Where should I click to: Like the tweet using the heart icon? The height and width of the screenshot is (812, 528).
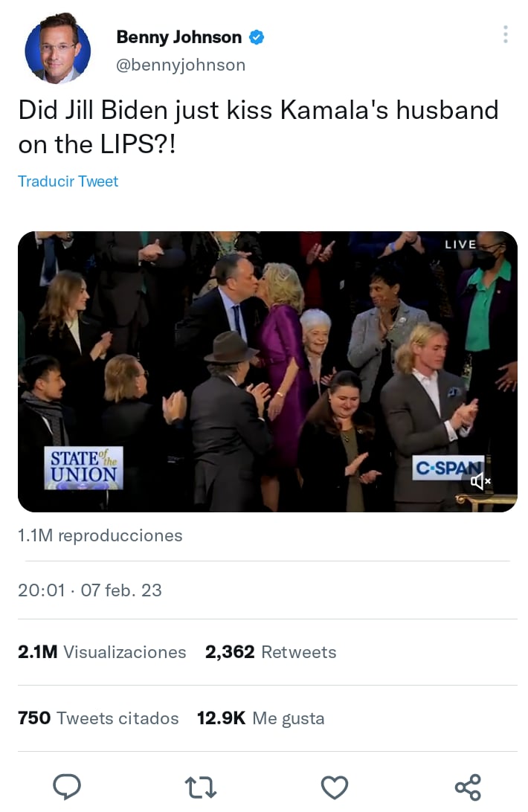pyautogui.click(x=334, y=787)
